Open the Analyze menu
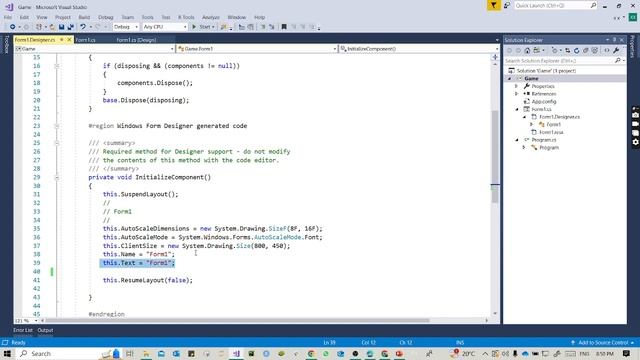Viewport: 640px width, 360px height. (211, 17)
